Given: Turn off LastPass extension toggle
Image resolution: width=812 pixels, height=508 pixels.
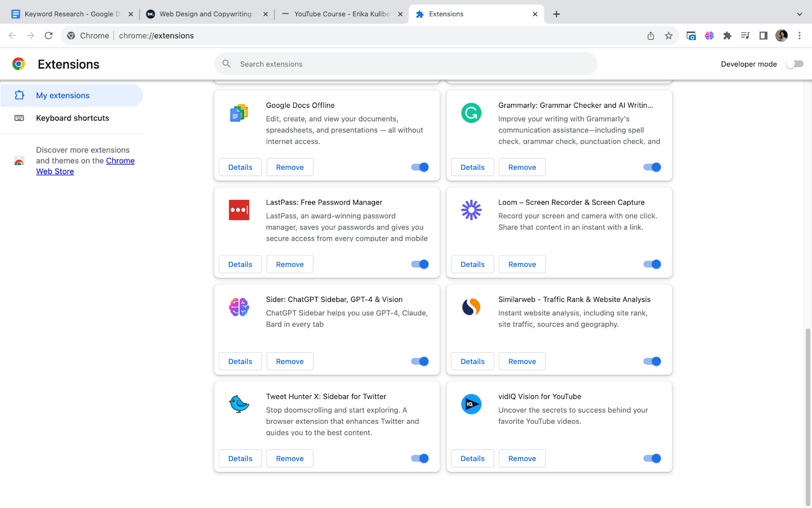Looking at the screenshot, I should 420,264.
